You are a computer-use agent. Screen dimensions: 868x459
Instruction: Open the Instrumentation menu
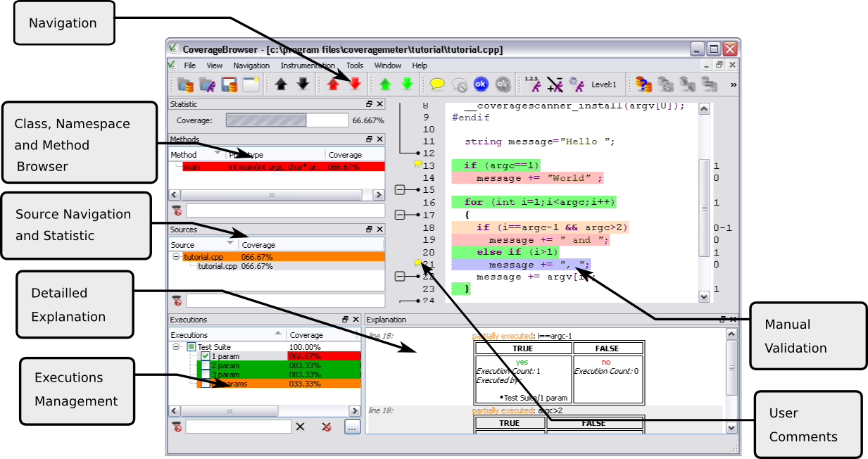tap(308, 65)
